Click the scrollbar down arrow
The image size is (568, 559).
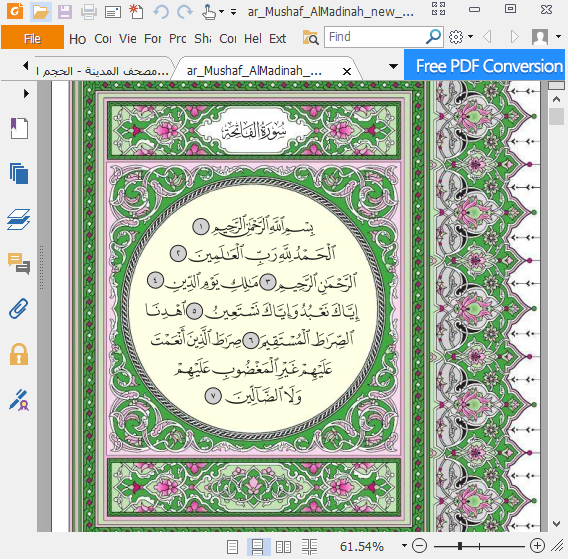557,523
